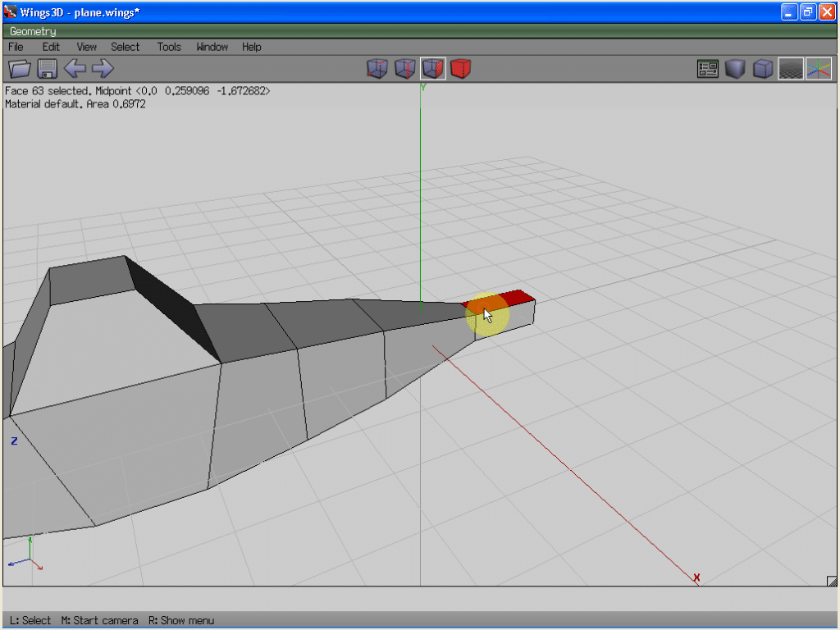
Task: Click the selected red face on the model
Action: tap(517, 296)
